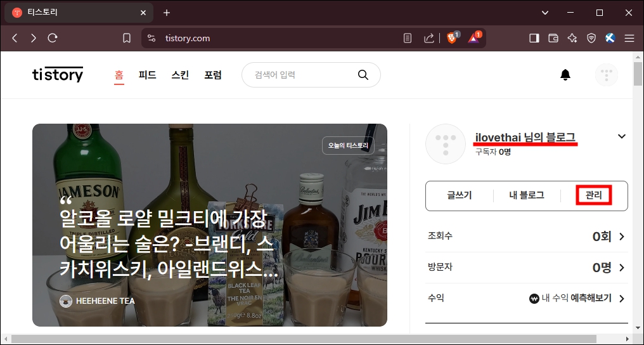Open the 포럼 navigation tab
The width and height of the screenshot is (644, 345).
(x=213, y=75)
